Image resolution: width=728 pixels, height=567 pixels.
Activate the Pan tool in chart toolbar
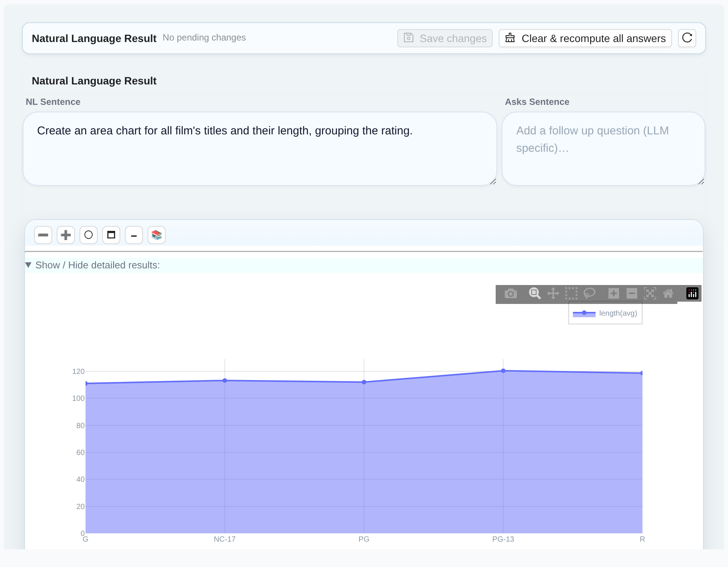tap(553, 293)
